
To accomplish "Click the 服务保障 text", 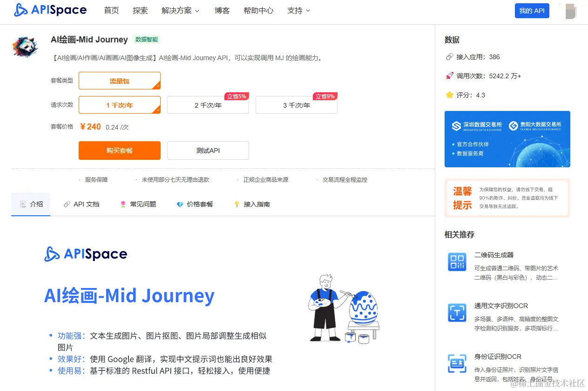I will point(96,179).
